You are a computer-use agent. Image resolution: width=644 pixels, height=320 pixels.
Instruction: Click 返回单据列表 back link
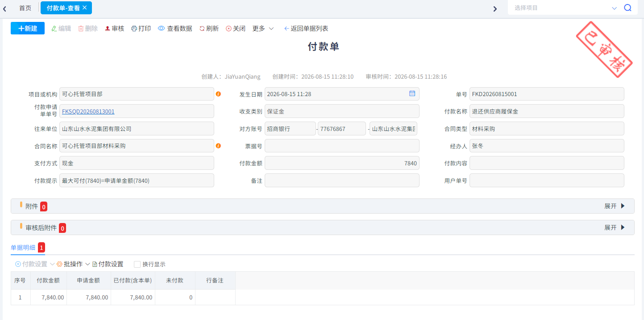306,29
